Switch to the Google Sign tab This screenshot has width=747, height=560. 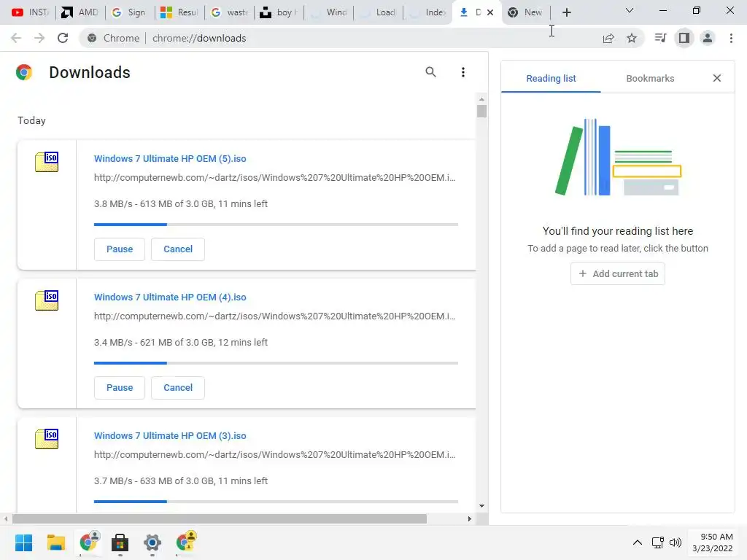tap(128, 12)
